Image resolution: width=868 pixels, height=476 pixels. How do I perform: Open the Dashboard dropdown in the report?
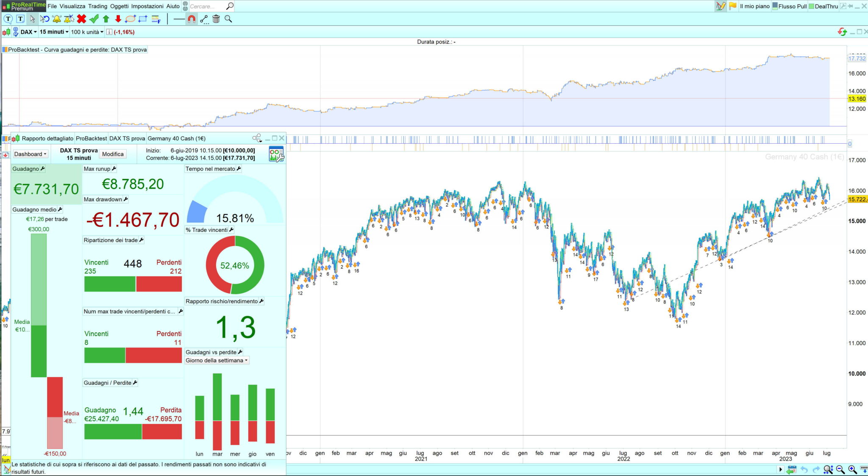click(30, 154)
